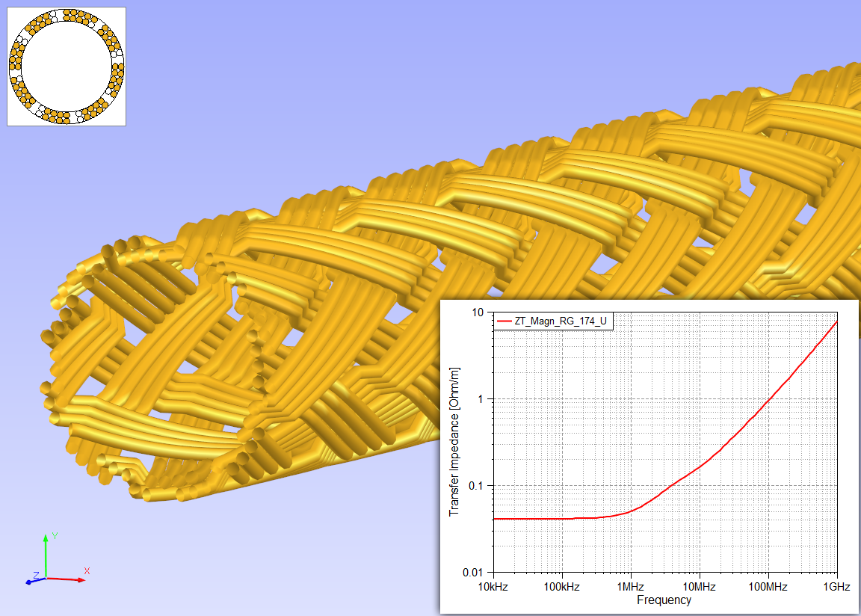Click the flat start of the red curve
The width and height of the screenshot is (861, 616).
pos(523,519)
